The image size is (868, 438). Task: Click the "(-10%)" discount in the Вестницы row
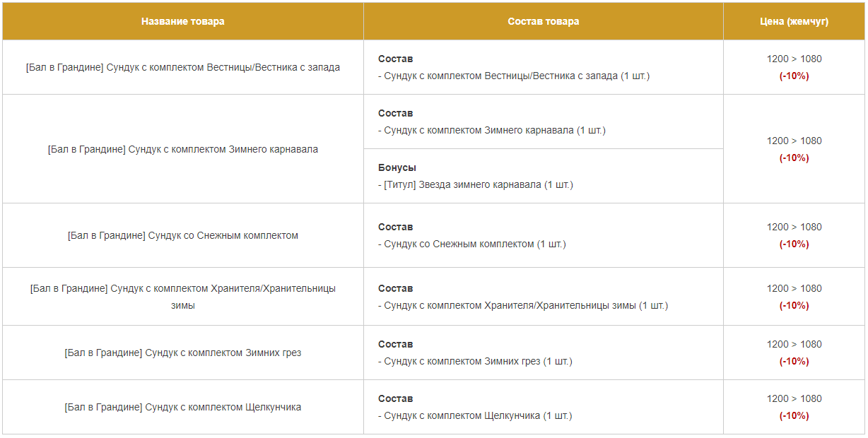(794, 76)
